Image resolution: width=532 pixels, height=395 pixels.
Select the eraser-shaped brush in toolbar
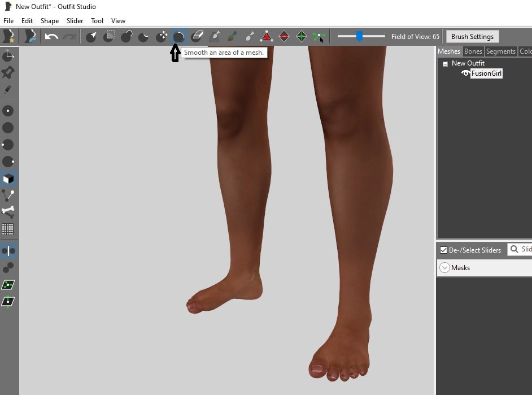click(197, 37)
